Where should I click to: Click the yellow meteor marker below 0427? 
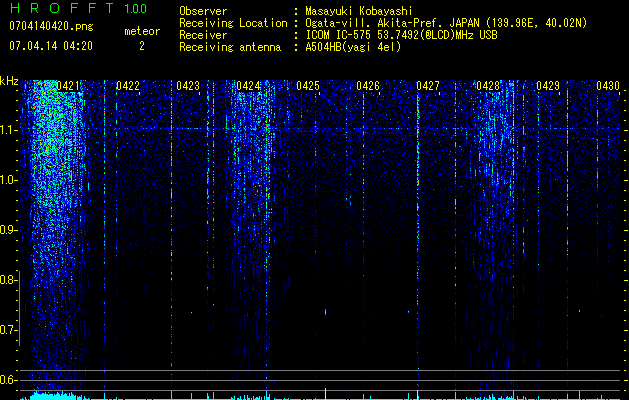[x=418, y=394]
